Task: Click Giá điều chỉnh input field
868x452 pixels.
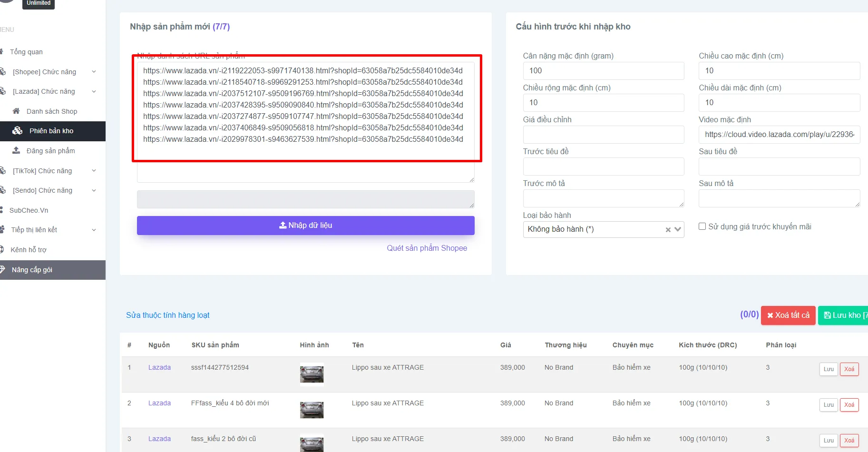Action: (604, 135)
